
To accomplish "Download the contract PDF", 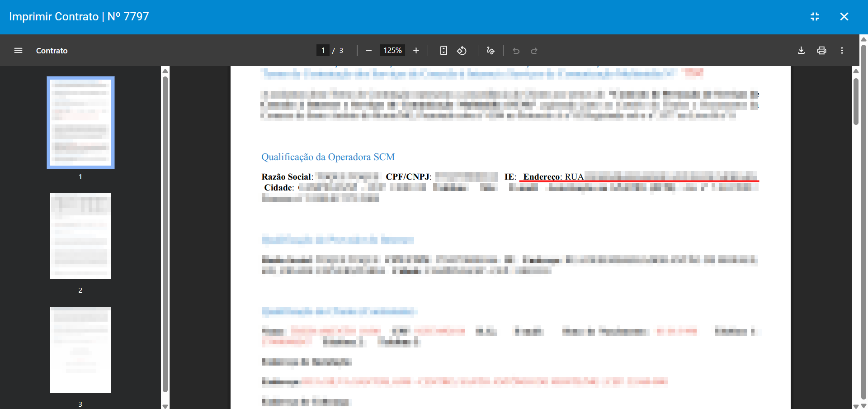I will coord(801,51).
